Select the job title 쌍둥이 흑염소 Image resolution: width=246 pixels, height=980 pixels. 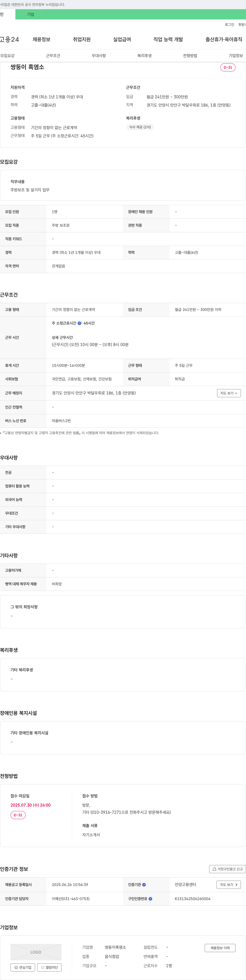coord(27,67)
